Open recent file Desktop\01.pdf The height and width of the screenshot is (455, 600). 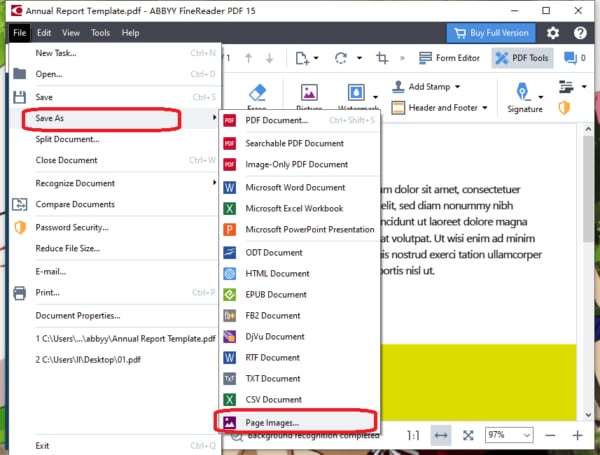(x=115, y=360)
